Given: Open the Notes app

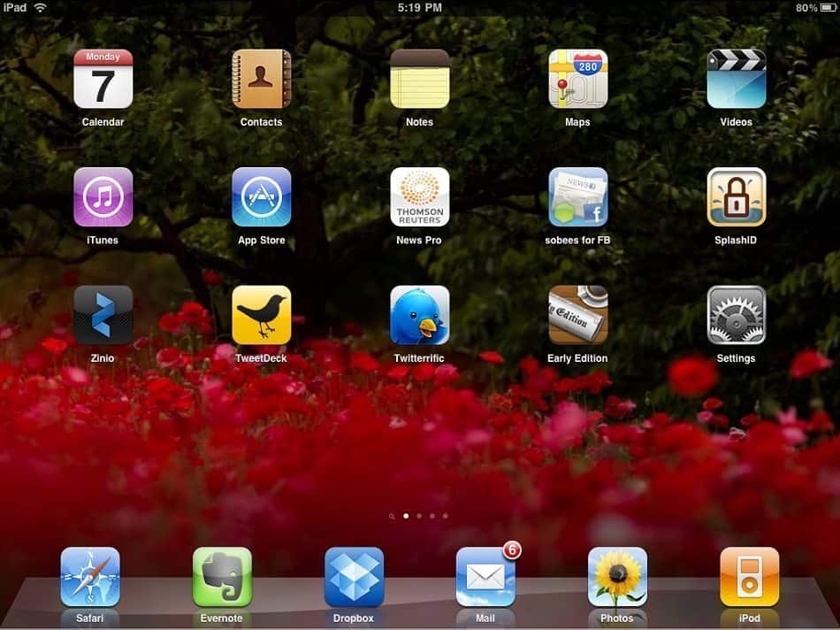Looking at the screenshot, I should point(419,79).
